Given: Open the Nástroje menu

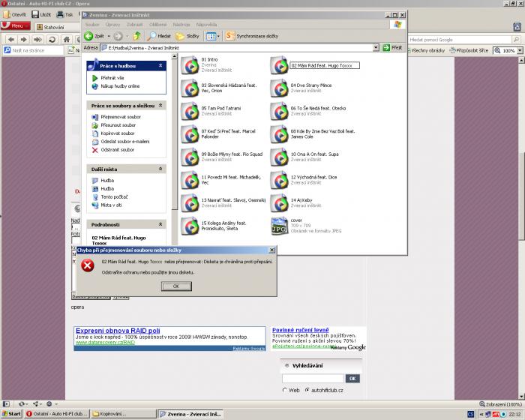Looking at the screenshot, I should pyautogui.click(x=183, y=24).
